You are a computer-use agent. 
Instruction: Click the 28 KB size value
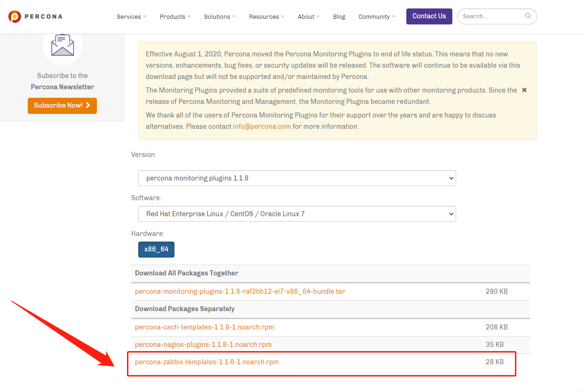pyautogui.click(x=495, y=362)
